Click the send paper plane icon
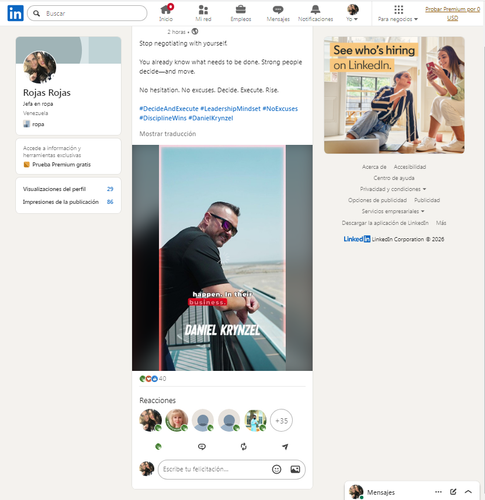Screen dimensions: 485x500 pyautogui.click(x=285, y=447)
